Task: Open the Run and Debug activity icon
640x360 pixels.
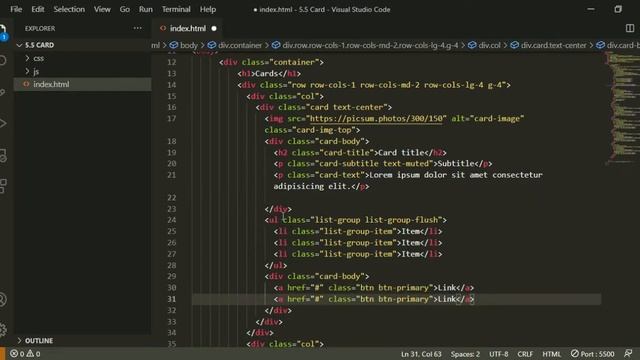Action: (x=3, y=123)
